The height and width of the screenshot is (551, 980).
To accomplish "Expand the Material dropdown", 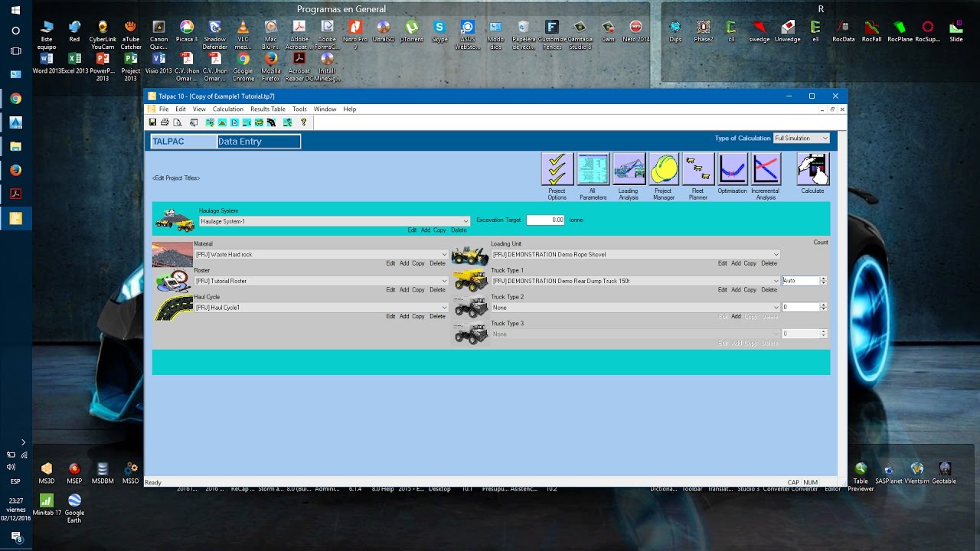I will coord(444,254).
